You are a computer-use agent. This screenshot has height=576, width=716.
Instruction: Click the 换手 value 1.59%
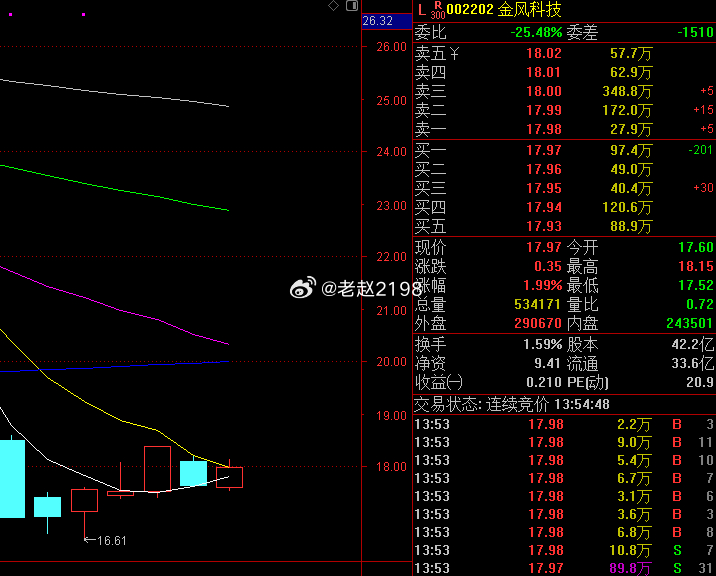542,344
